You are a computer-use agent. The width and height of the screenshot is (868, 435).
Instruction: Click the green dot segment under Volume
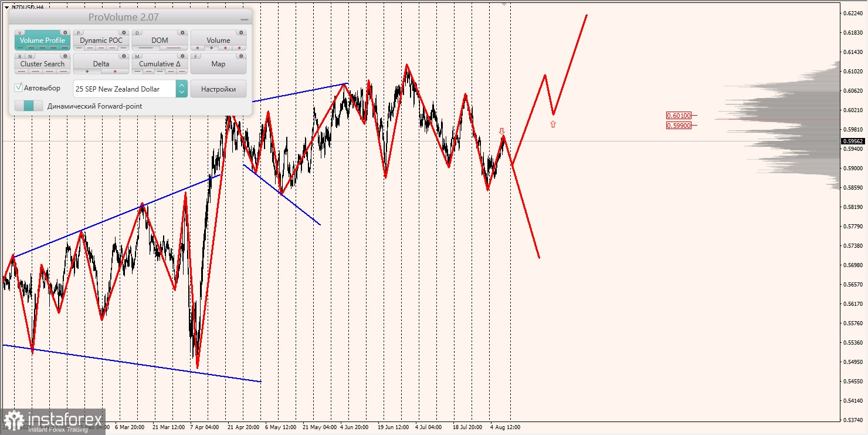(211, 48)
